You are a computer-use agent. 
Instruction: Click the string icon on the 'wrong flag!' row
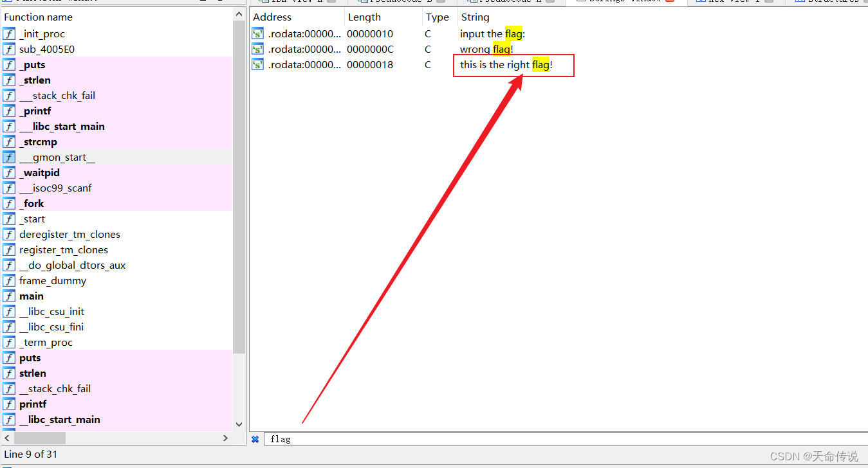click(x=257, y=49)
